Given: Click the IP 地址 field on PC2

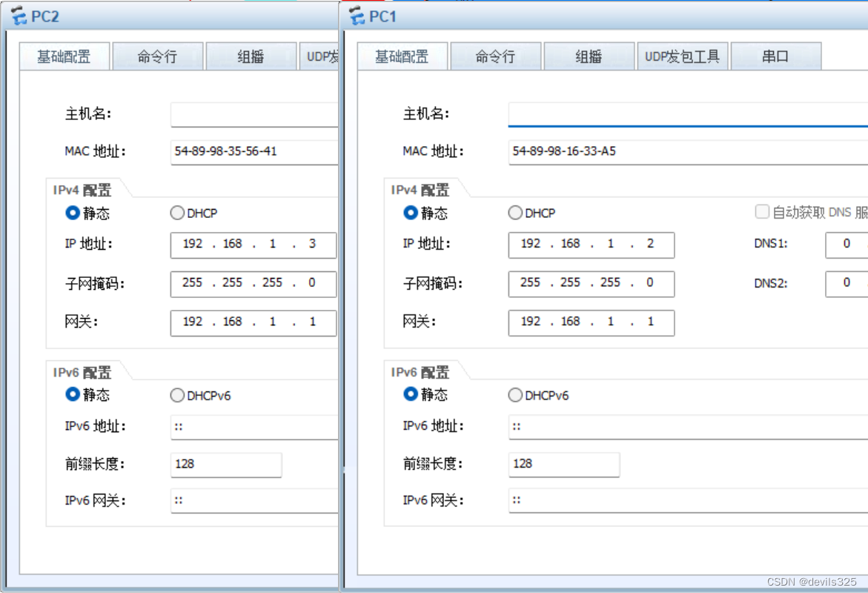Looking at the screenshot, I should tap(253, 245).
